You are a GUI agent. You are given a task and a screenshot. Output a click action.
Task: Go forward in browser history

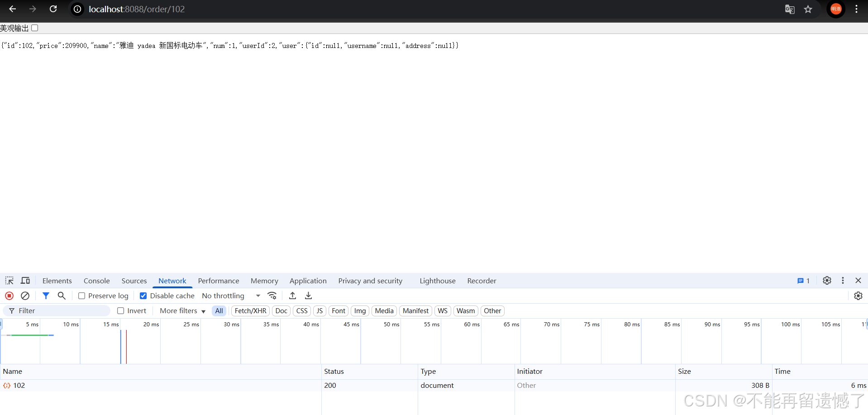coord(33,9)
